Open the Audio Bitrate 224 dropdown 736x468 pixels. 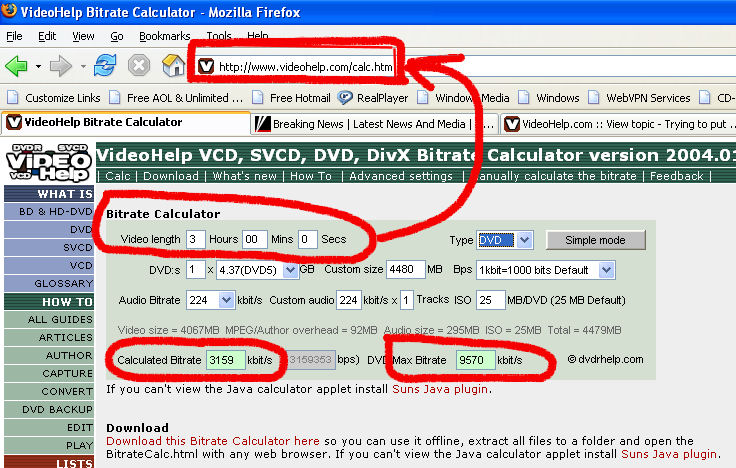coord(210,300)
